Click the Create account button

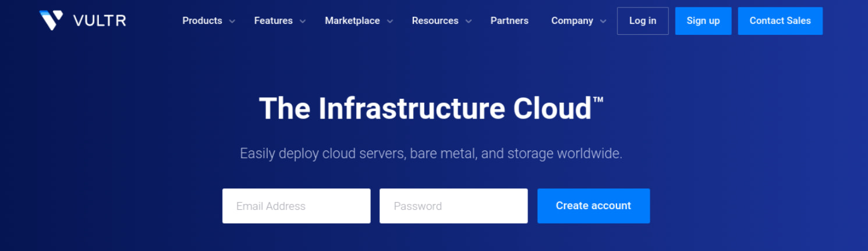(593, 206)
